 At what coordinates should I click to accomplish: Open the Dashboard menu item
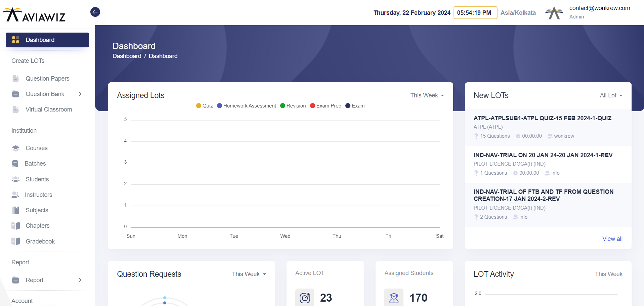coord(47,40)
